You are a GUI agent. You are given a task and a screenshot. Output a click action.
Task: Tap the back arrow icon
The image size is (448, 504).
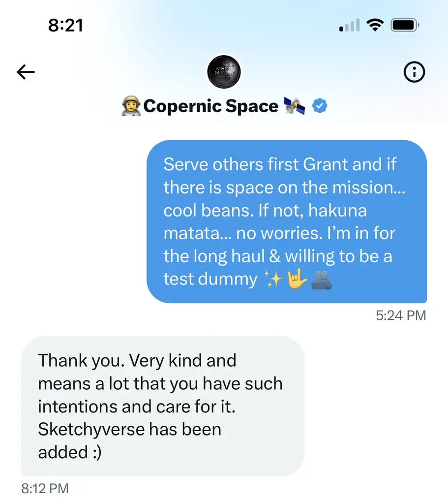tap(26, 72)
